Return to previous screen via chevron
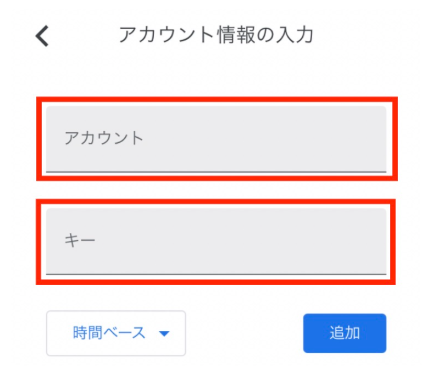This screenshot has height=366, width=431. [x=42, y=36]
